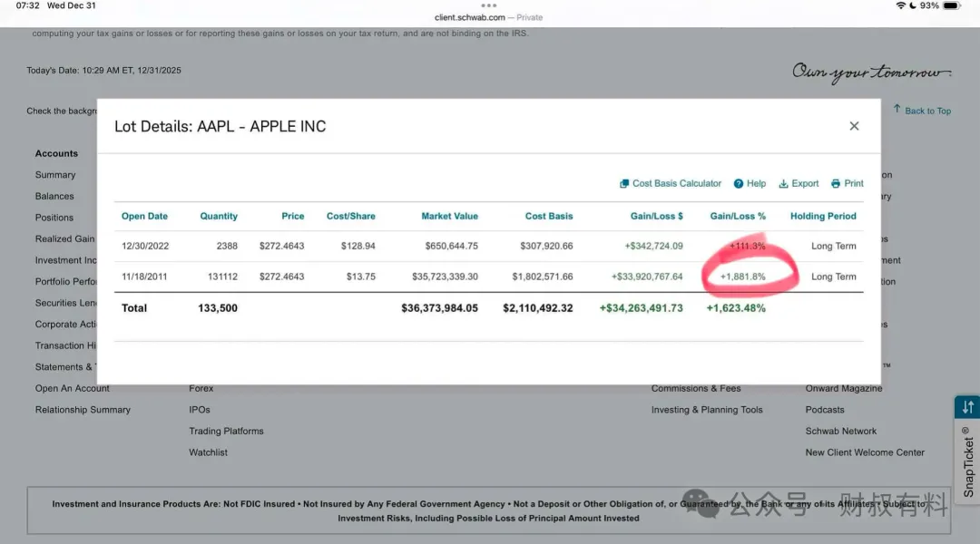Open Onward Magazine link
Screen dimensions: 980x544
844,388
